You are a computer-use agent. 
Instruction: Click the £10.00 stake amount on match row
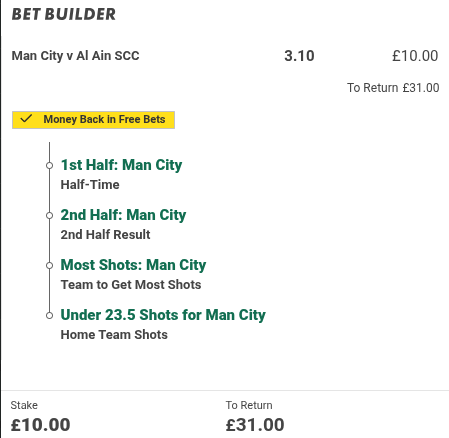click(x=415, y=56)
